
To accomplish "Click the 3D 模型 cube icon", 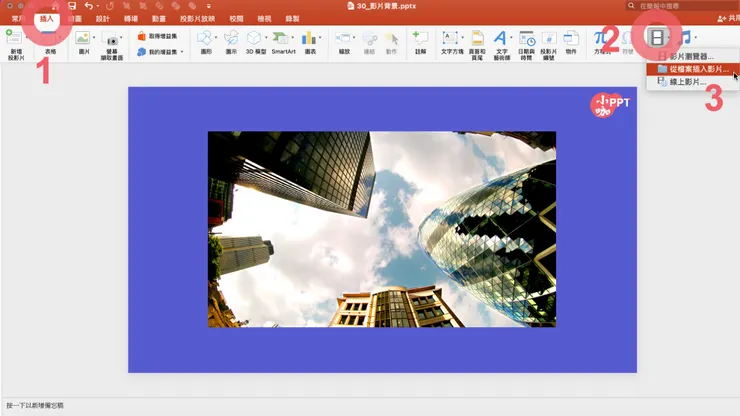I will (x=254, y=38).
